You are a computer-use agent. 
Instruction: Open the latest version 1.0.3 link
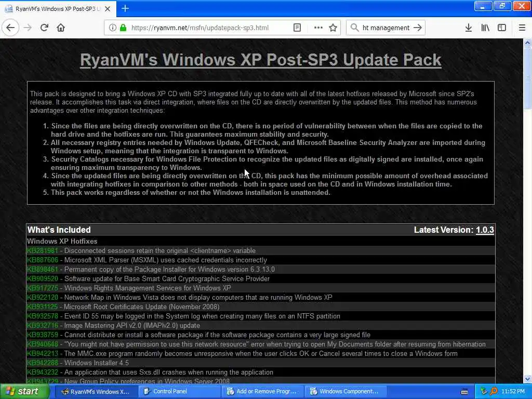(x=485, y=230)
